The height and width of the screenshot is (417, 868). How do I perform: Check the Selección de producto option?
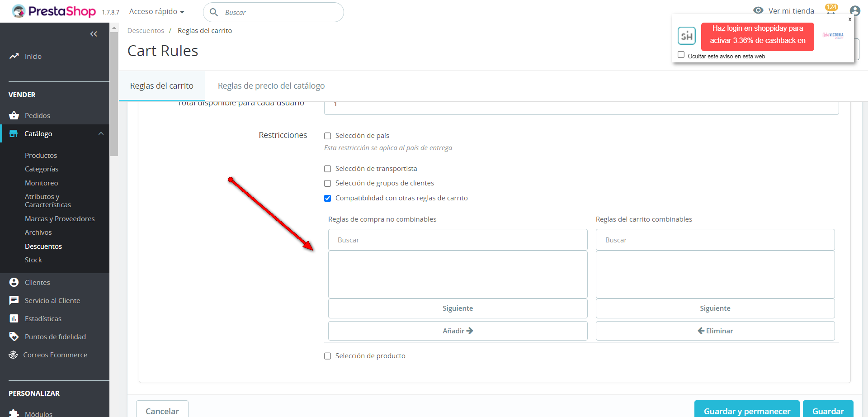328,356
